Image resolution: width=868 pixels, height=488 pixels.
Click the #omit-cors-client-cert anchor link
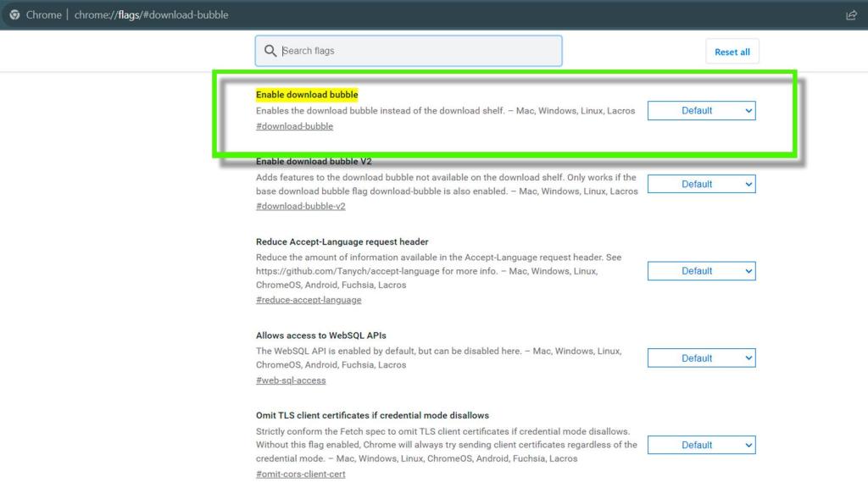click(x=301, y=474)
